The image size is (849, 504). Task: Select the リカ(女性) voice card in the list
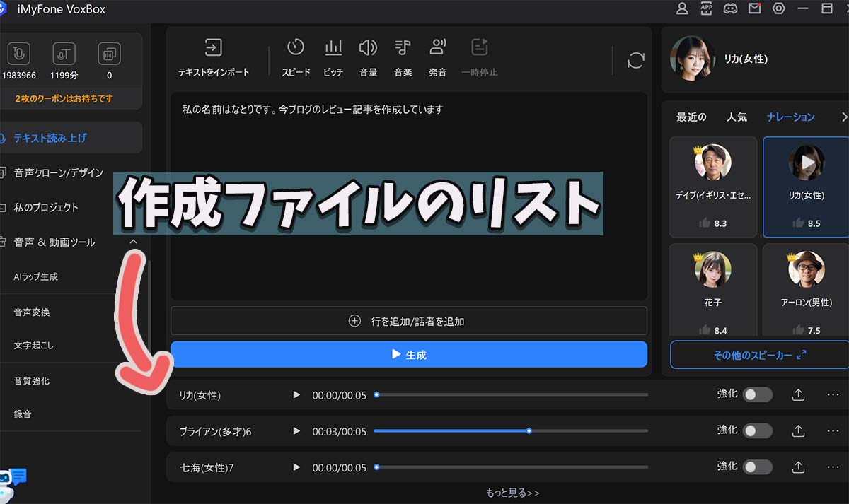click(x=806, y=187)
